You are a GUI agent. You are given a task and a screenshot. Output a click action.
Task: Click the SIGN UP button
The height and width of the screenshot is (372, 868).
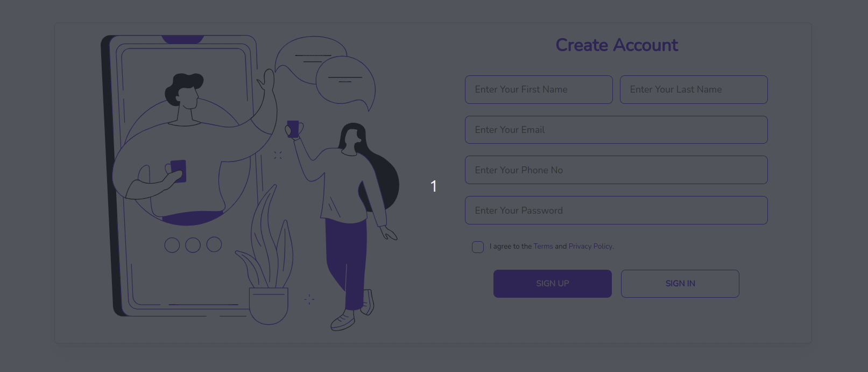(x=553, y=284)
